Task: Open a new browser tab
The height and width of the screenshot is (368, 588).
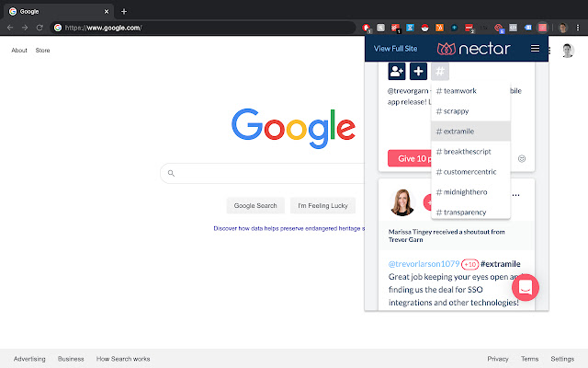Action: click(x=124, y=12)
